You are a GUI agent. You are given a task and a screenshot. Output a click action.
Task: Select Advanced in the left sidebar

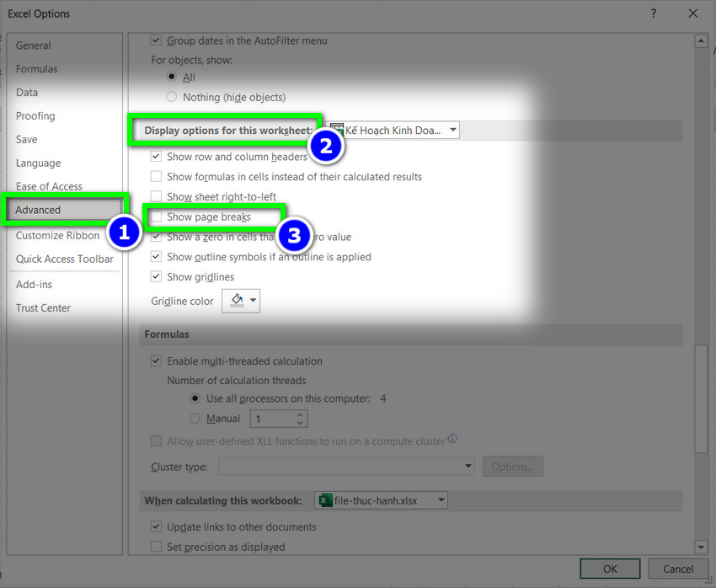point(39,210)
